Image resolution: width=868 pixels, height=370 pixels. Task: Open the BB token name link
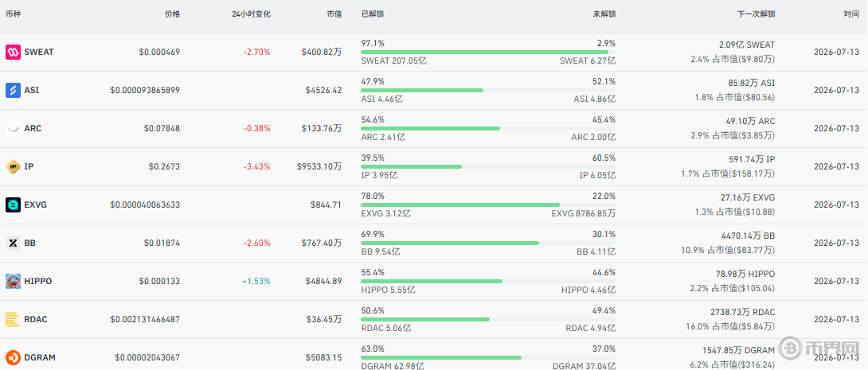coord(30,243)
